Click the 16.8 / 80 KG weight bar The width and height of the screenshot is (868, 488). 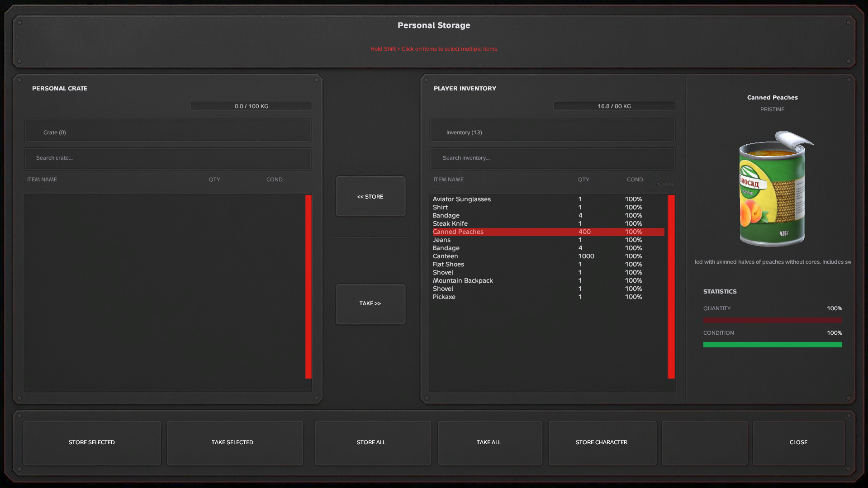615,106
